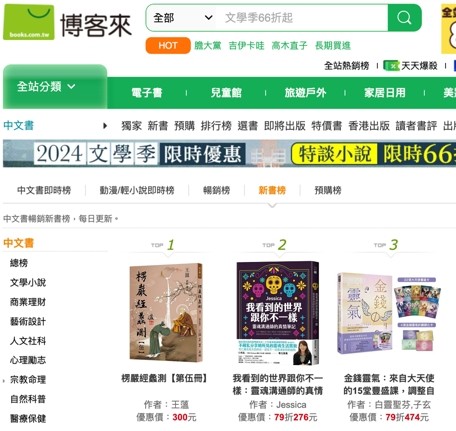
Task: Click the arrow next to 中文書 breadcrumb
Action: pyautogui.click(x=105, y=126)
